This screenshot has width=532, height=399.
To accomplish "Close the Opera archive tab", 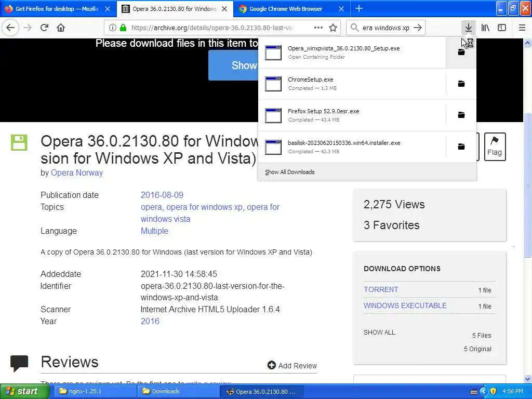I will click(224, 9).
